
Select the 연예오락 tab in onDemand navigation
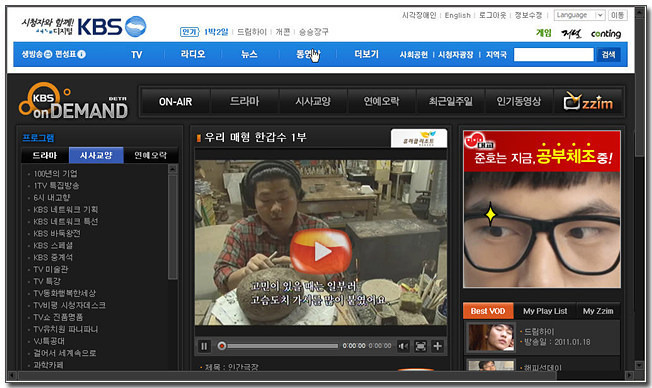[x=381, y=101]
